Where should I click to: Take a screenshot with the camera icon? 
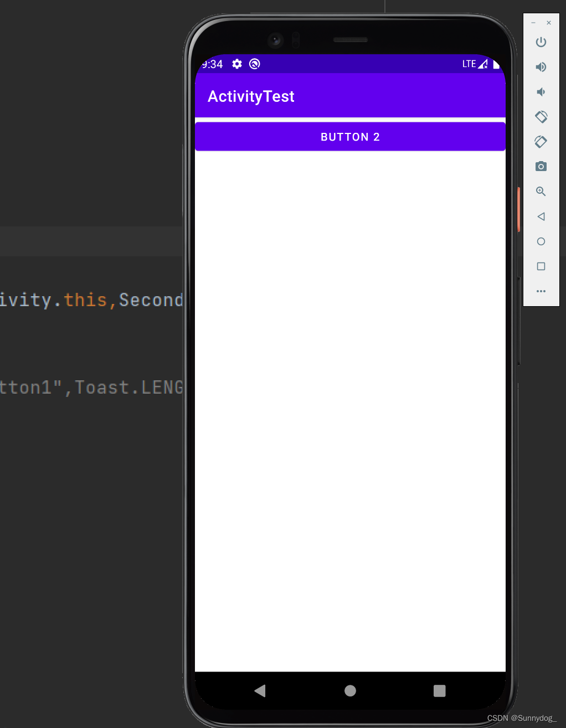pyautogui.click(x=541, y=166)
